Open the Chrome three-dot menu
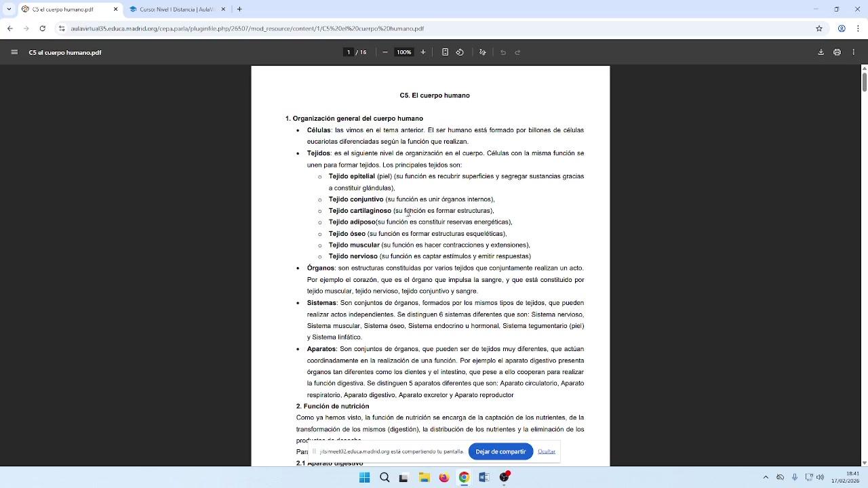Viewport: 868px width, 488px height. pyautogui.click(x=859, y=28)
